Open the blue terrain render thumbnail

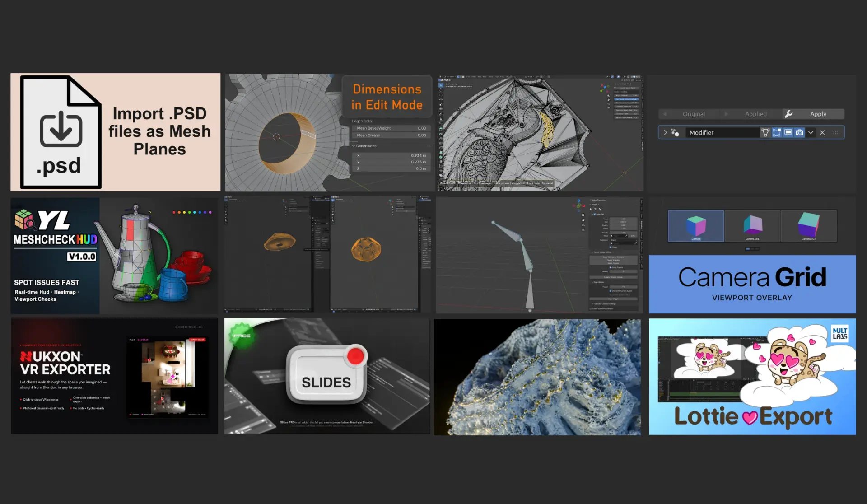tap(537, 377)
